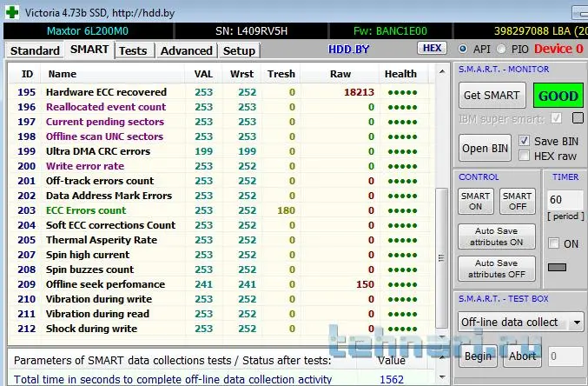Click the threshold value 180
The width and height of the screenshot is (588, 386).
coord(286,210)
